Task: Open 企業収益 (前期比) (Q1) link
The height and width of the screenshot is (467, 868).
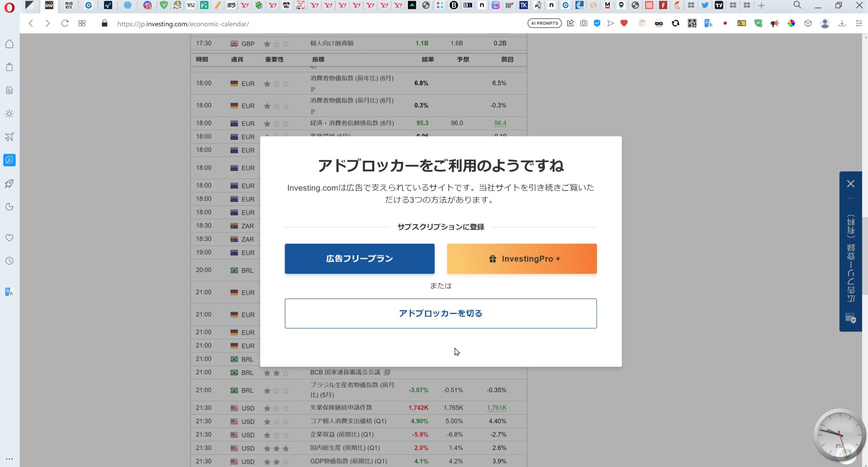Action: (342, 434)
